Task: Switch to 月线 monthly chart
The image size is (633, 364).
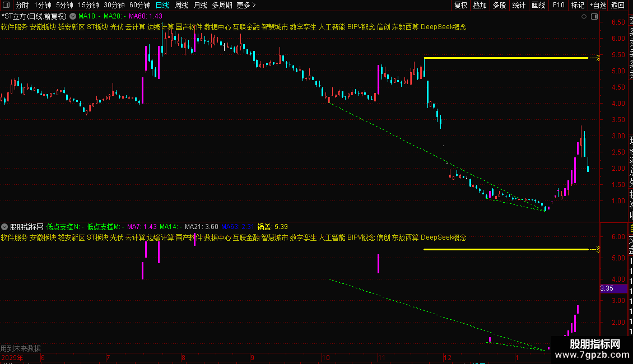Action: pyautogui.click(x=200, y=5)
